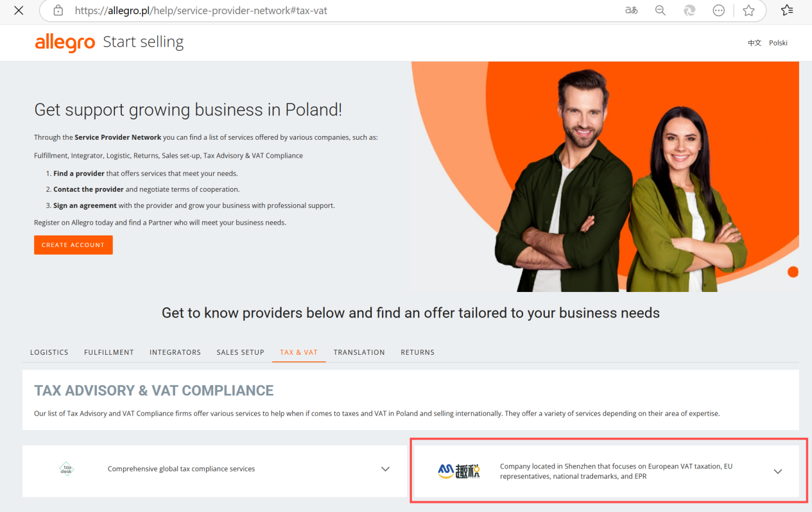This screenshot has height=512, width=812.
Task: Click 'Comprehensive global tax compliance services' text
Action: [181, 469]
